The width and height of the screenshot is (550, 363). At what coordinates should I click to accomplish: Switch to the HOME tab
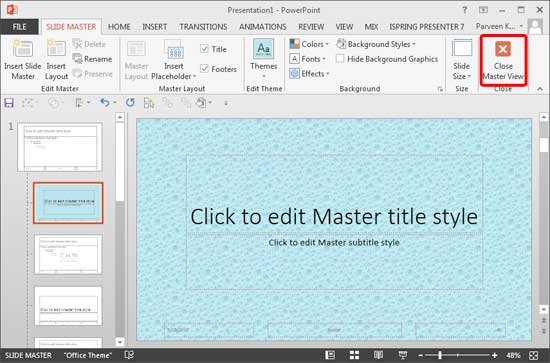tap(119, 27)
